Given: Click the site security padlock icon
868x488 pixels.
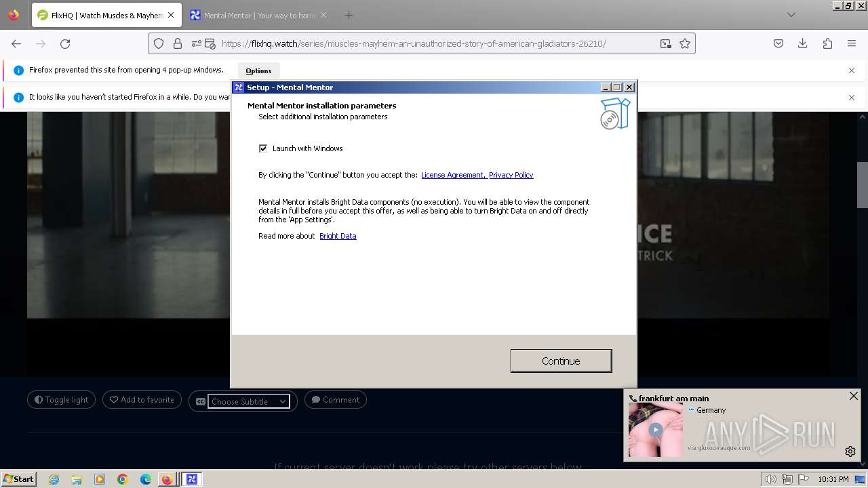Looking at the screenshot, I should click(178, 43).
